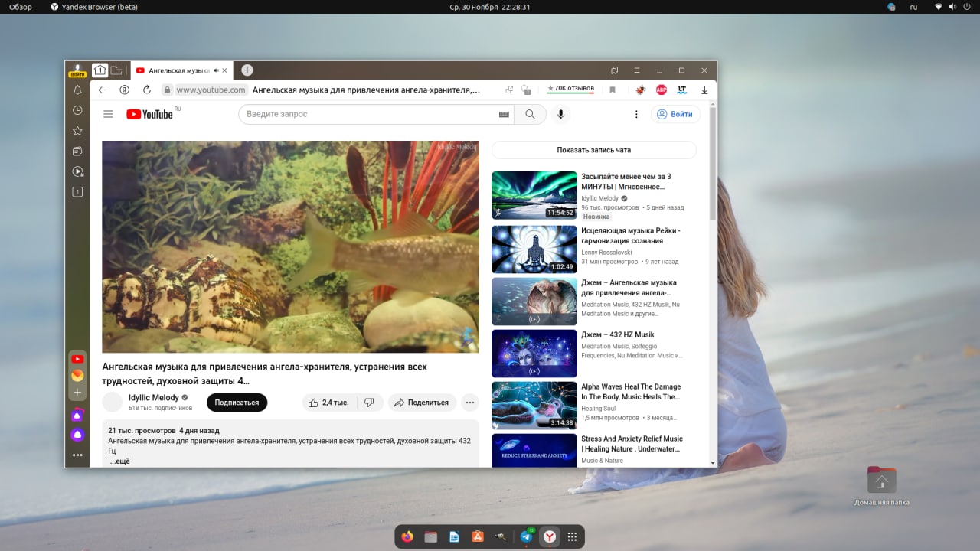Viewport: 980px width, 551px height.
Task: Like the video with thumbs up
Action: [328, 403]
